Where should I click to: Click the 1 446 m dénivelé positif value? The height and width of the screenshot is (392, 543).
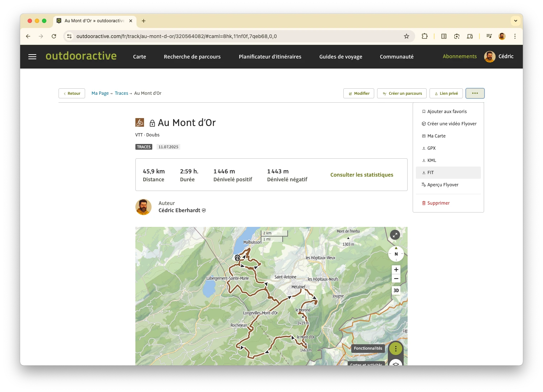[224, 172]
